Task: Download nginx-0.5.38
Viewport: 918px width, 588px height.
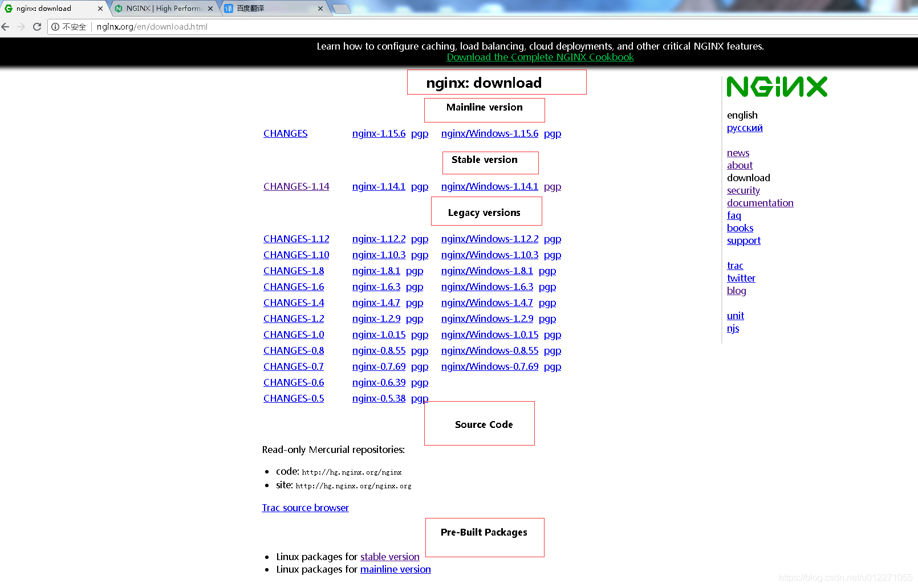Action: click(x=379, y=398)
